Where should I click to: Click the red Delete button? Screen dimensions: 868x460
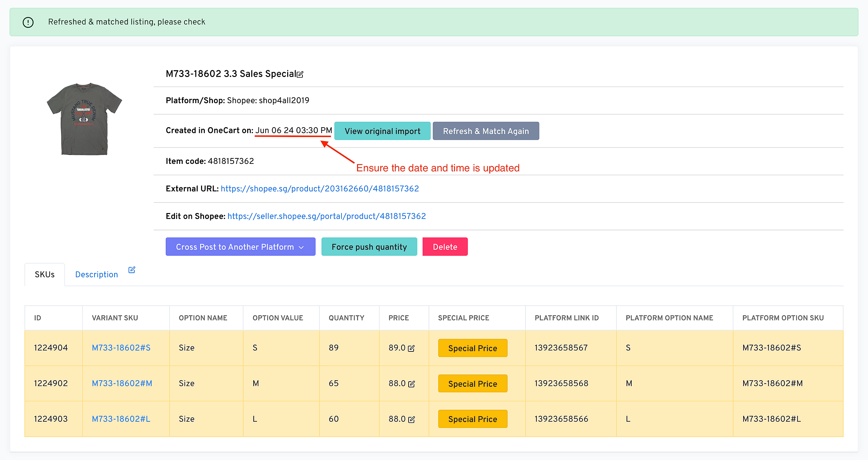coord(445,247)
